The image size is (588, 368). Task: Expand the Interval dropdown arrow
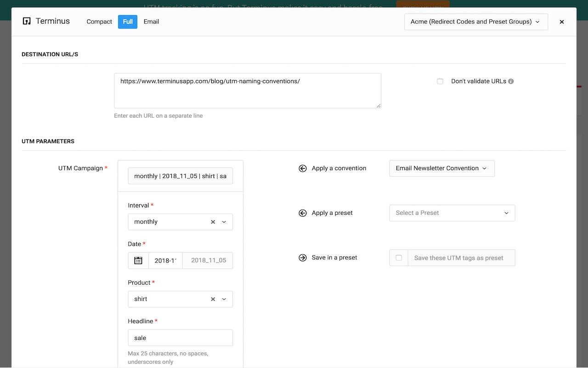point(224,222)
